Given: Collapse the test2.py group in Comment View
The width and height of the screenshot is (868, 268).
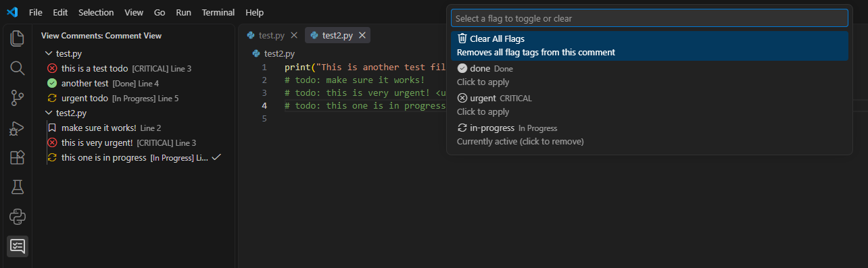Looking at the screenshot, I should [48, 113].
